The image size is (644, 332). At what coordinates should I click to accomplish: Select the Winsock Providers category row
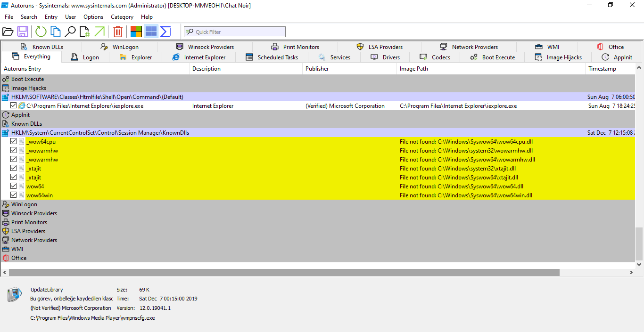point(318,213)
